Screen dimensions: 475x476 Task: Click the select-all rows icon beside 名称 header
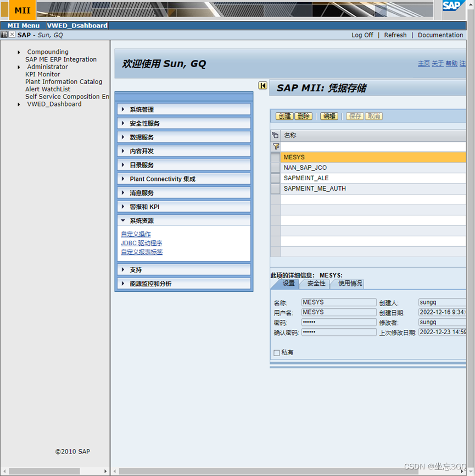[275, 135]
